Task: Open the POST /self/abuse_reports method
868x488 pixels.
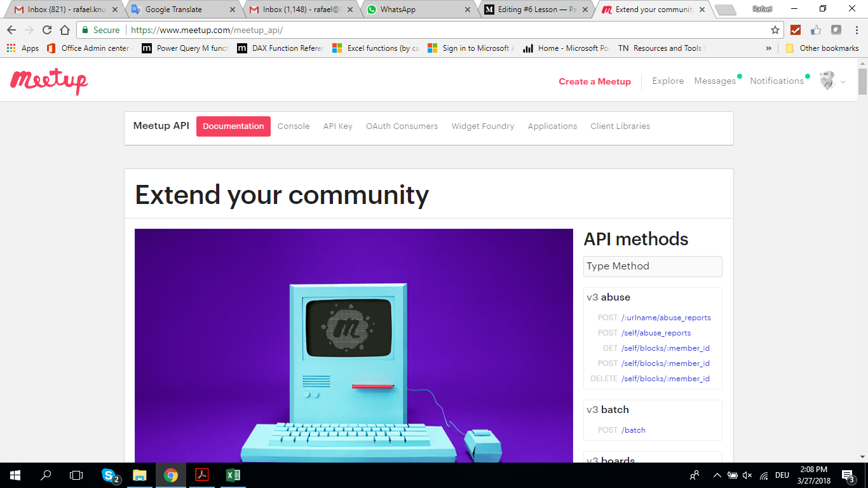Action: tap(656, 333)
